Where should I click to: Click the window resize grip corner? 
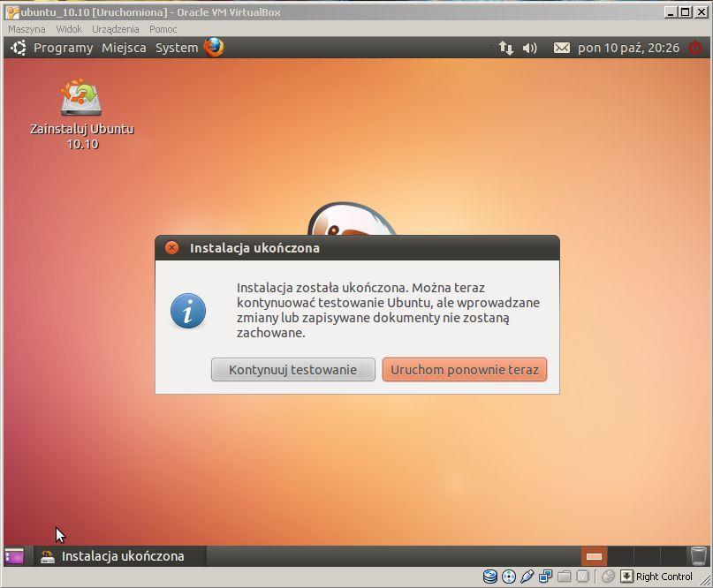705,578
